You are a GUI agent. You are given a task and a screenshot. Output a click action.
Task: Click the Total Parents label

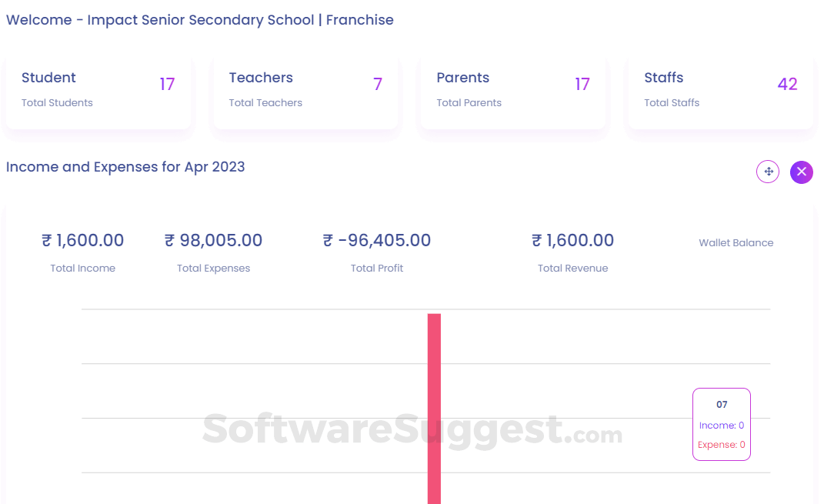(469, 102)
